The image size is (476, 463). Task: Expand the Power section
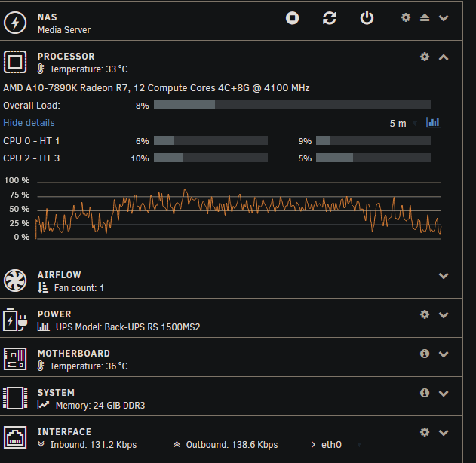tap(444, 314)
